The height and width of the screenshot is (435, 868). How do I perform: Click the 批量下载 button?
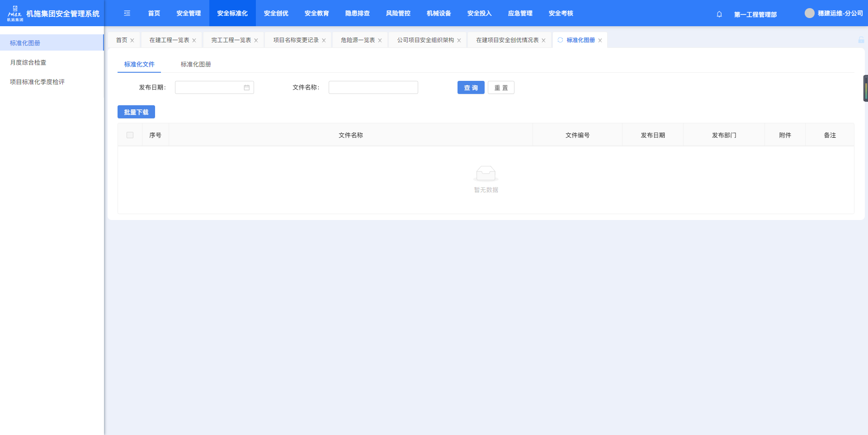point(136,112)
